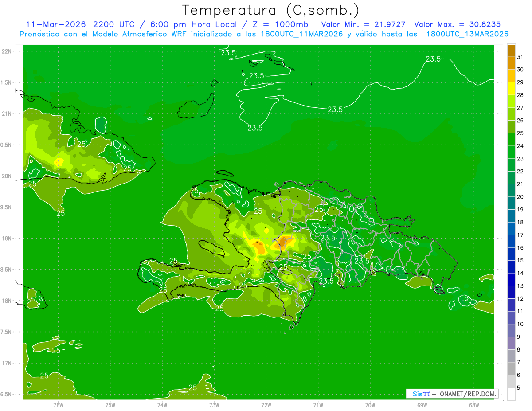This screenshot has height=411, width=532.
Task: Click the '73W' longitude axis label
Action: point(214,405)
